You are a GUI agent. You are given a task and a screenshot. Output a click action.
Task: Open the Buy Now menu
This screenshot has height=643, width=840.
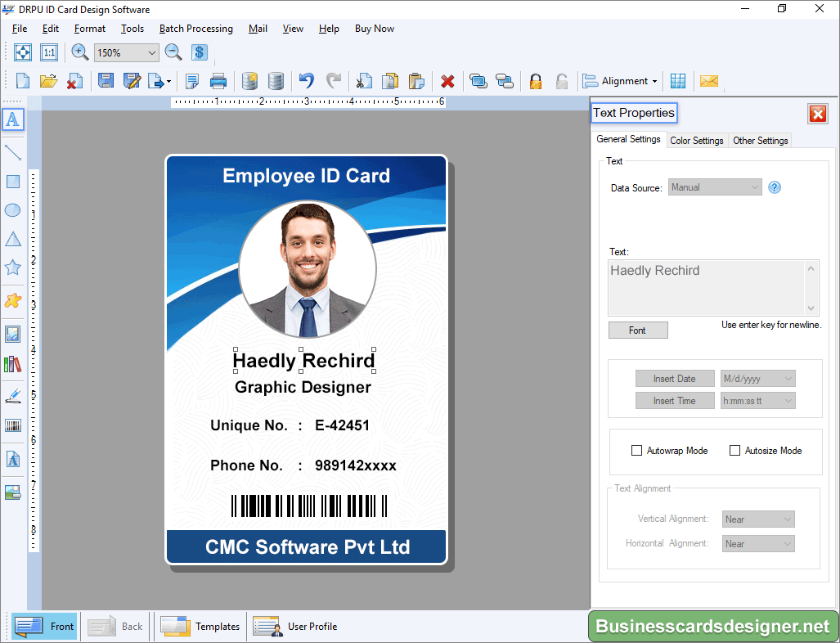[374, 29]
